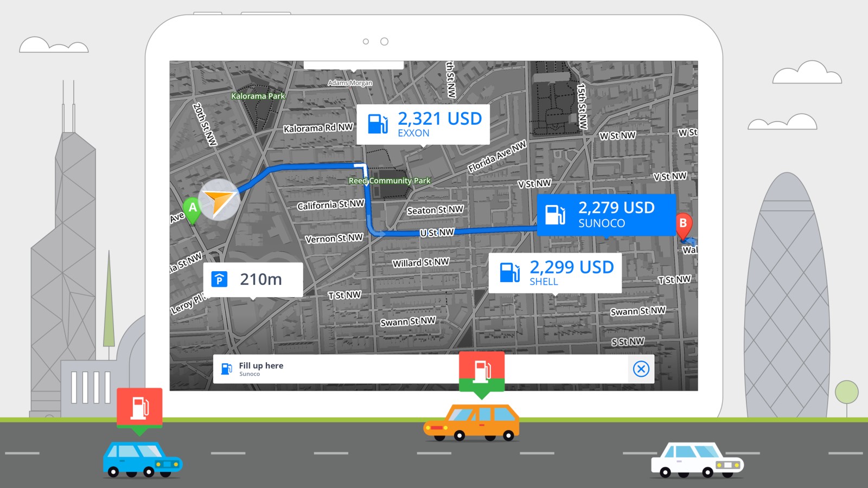868x488 pixels.
Task: Dismiss the Fill up here bar
Action: pos(641,369)
